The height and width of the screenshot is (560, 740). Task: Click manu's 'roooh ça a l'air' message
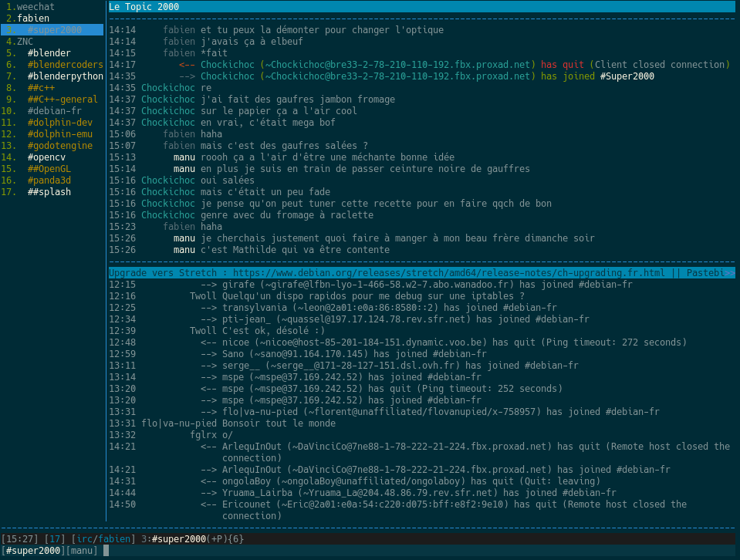[x=327, y=157]
